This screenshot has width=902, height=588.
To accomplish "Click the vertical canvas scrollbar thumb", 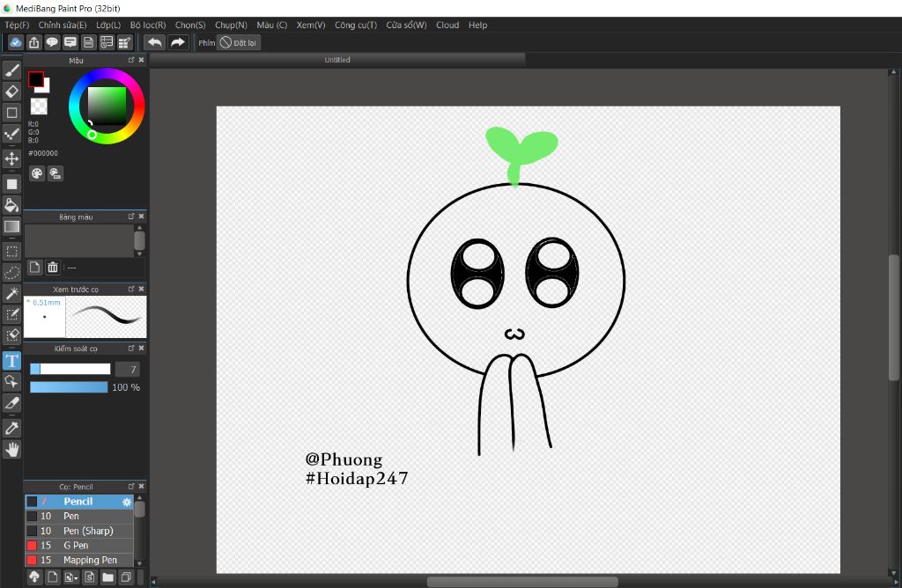I will [x=893, y=317].
